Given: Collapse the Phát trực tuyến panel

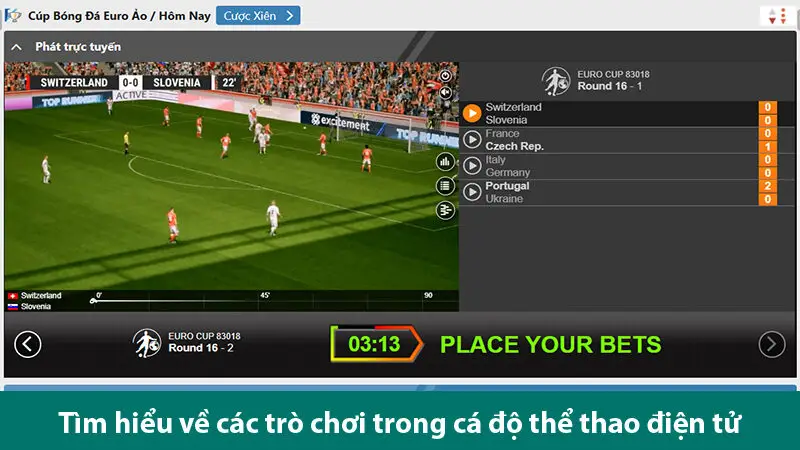Looking at the screenshot, I should (x=16, y=47).
